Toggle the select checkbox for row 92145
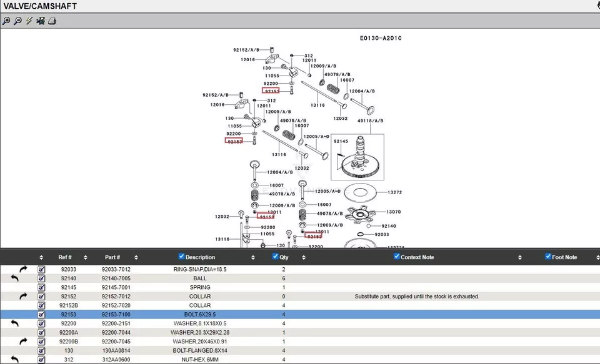600x364 pixels. coord(41,287)
